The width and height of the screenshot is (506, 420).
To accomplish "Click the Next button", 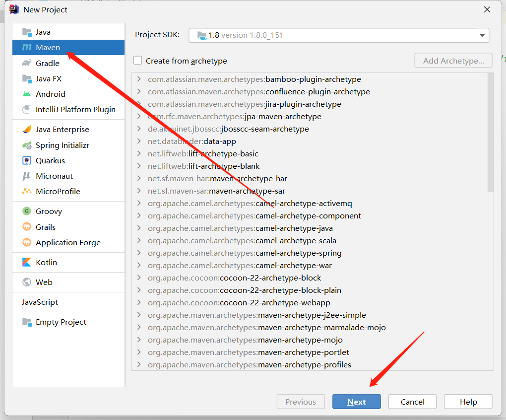I will (x=357, y=402).
